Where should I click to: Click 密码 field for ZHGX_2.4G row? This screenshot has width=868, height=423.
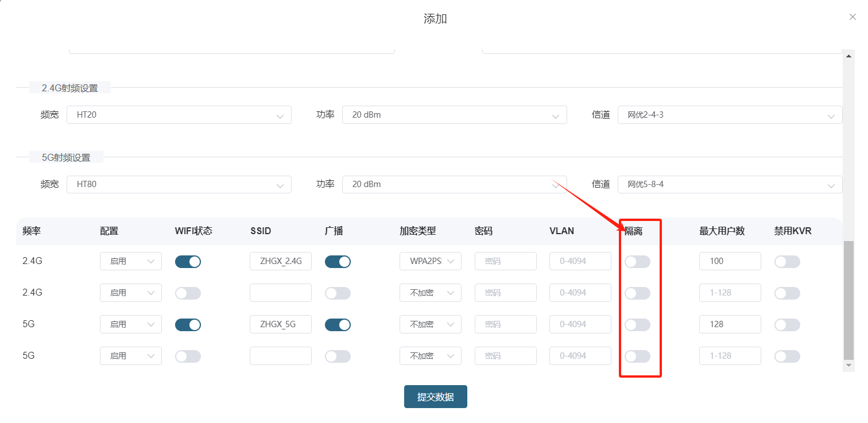click(505, 261)
